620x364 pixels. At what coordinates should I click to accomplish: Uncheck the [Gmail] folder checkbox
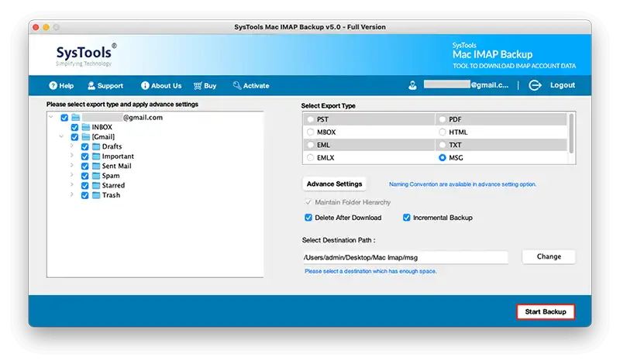click(74, 137)
